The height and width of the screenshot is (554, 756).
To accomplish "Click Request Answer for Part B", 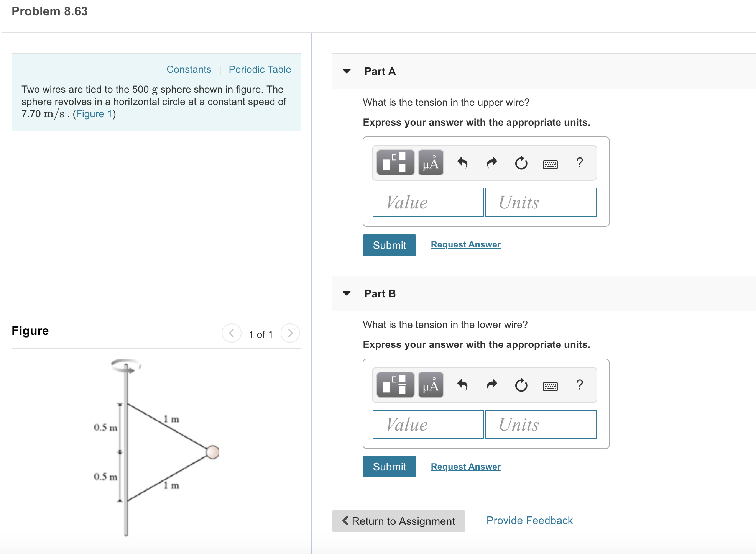I will [x=465, y=466].
